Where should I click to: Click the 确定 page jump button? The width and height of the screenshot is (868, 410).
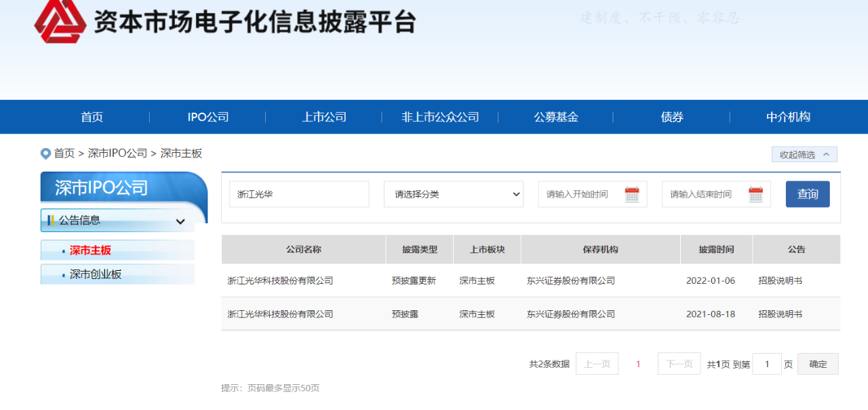(818, 364)
